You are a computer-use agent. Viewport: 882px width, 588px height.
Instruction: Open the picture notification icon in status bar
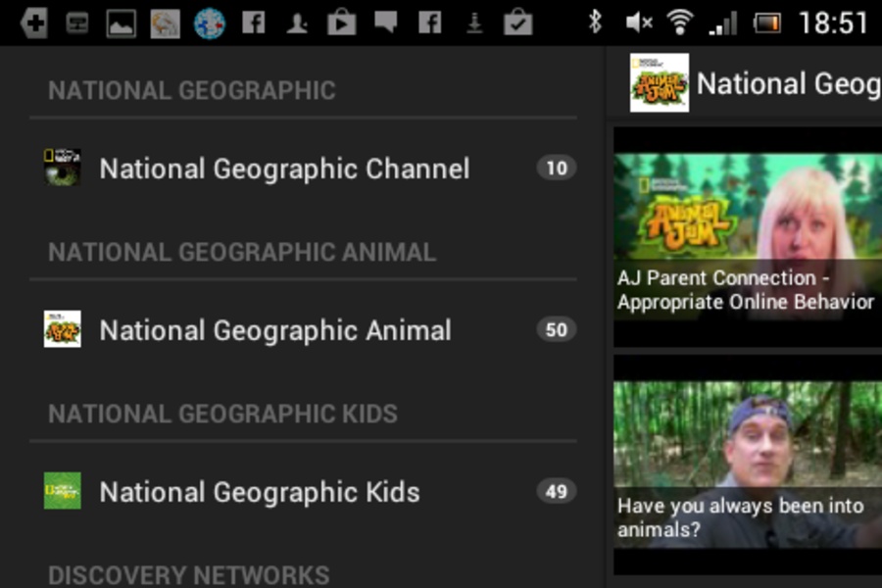click(x=121, y=24)
